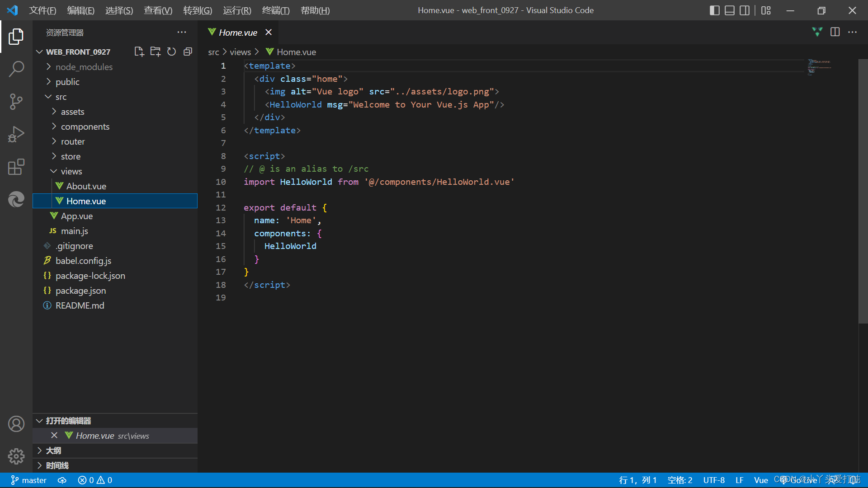
Task: Open the View menu (查看)
Action: tap(158, 10)
